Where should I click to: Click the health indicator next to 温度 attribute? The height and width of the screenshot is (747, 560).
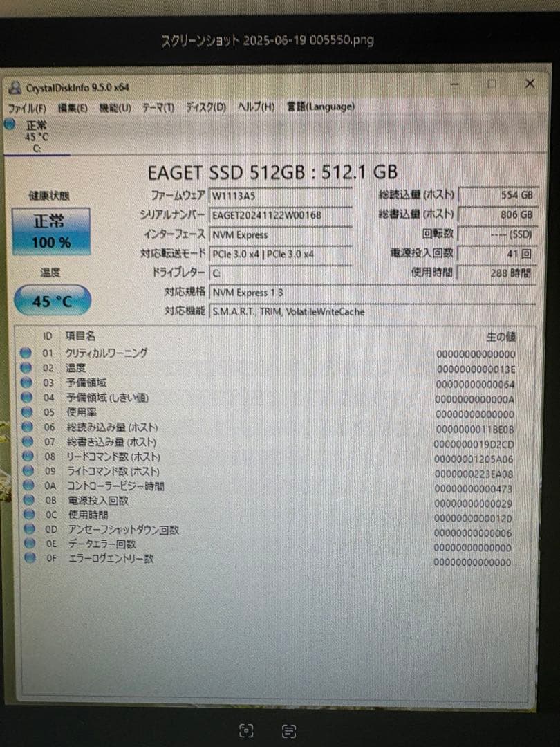tap(26, 367)
